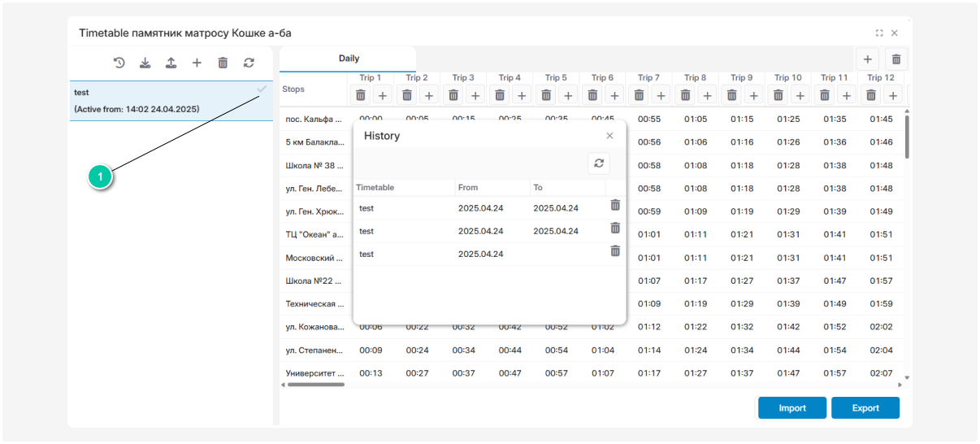This screenshot has width=980, height=444.
Task: Click the Export button
Action: (865, 408)
